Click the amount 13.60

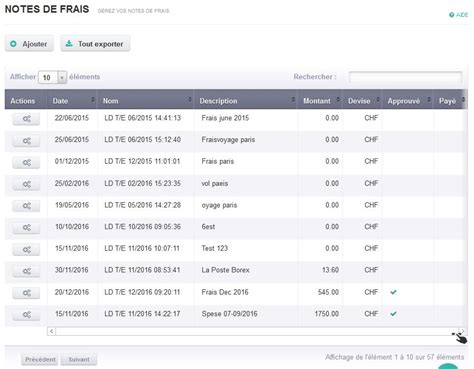click(x=330, y=270)
